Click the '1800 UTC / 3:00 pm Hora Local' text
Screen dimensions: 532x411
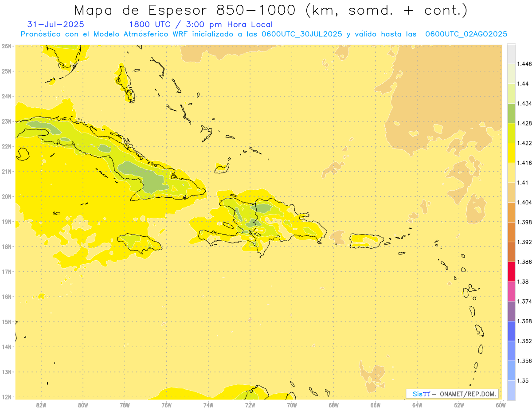pyautogui.click(x=201, y=25)
